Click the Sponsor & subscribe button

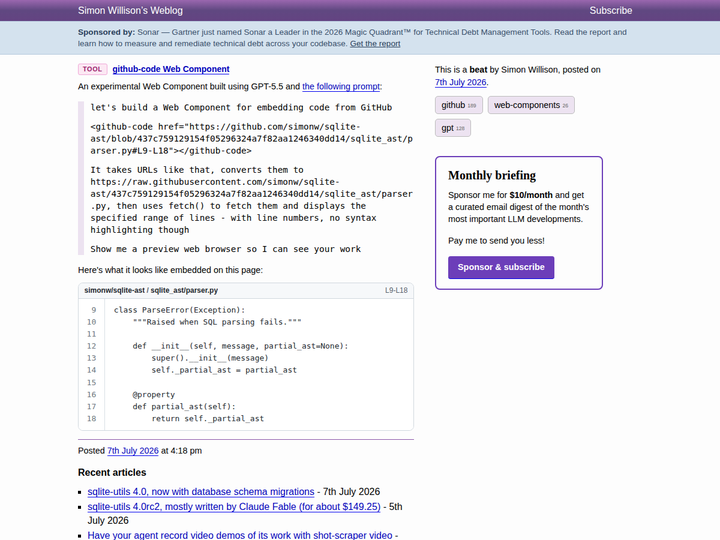(x=501, y=267)
